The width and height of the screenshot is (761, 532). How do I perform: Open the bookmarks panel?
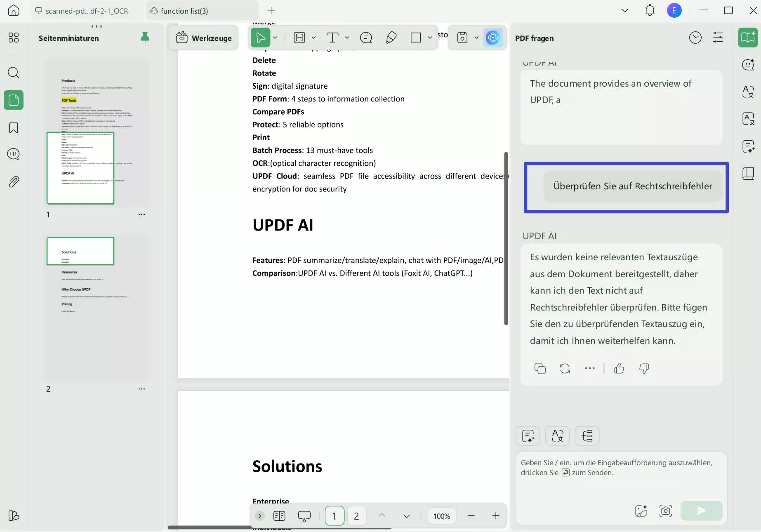[x=14, y=127]
